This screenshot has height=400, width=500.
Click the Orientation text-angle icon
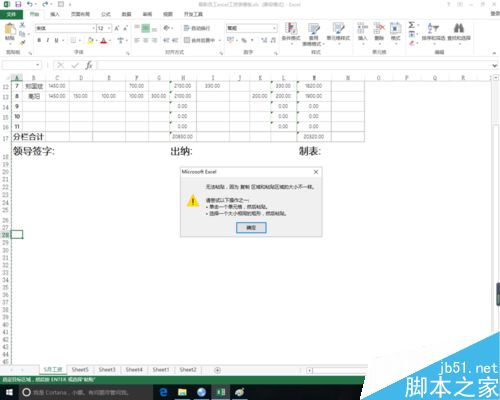[166, 28]
